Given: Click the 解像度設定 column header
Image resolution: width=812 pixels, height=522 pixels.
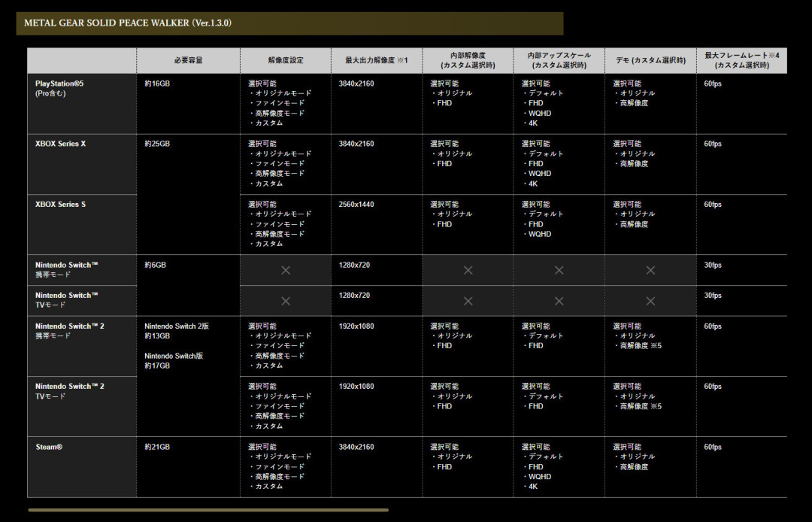Looking at the screenshot, I should [286, 60].
